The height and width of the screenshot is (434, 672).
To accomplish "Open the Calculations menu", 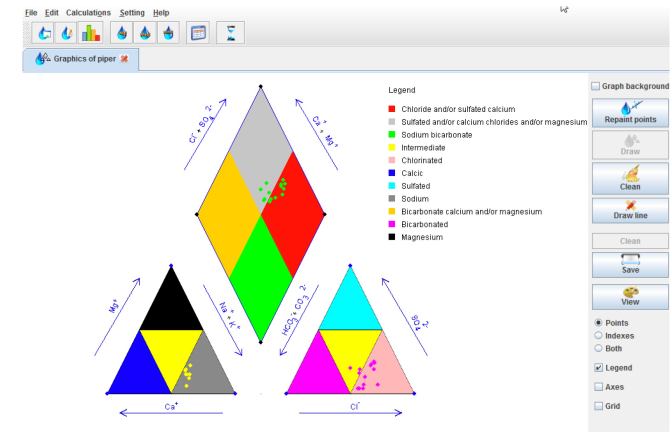I will tap(88, 12).
